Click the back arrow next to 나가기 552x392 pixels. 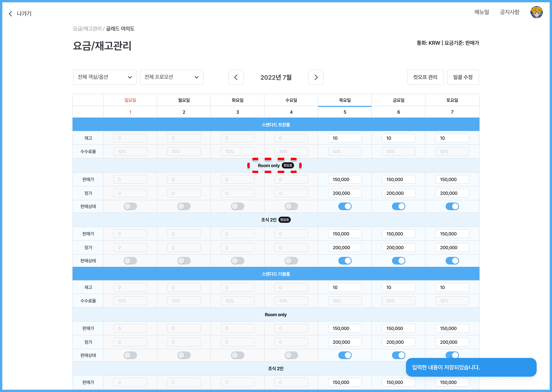(x=10, y=14)
